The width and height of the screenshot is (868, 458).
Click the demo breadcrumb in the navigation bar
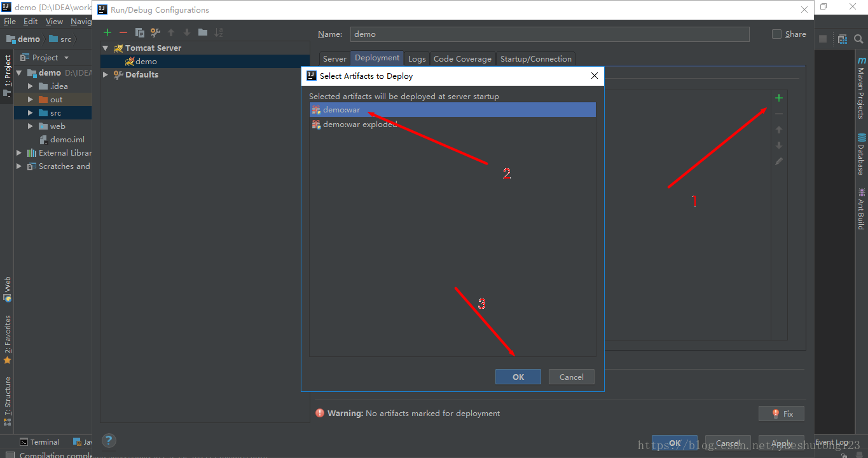[23, 39]
